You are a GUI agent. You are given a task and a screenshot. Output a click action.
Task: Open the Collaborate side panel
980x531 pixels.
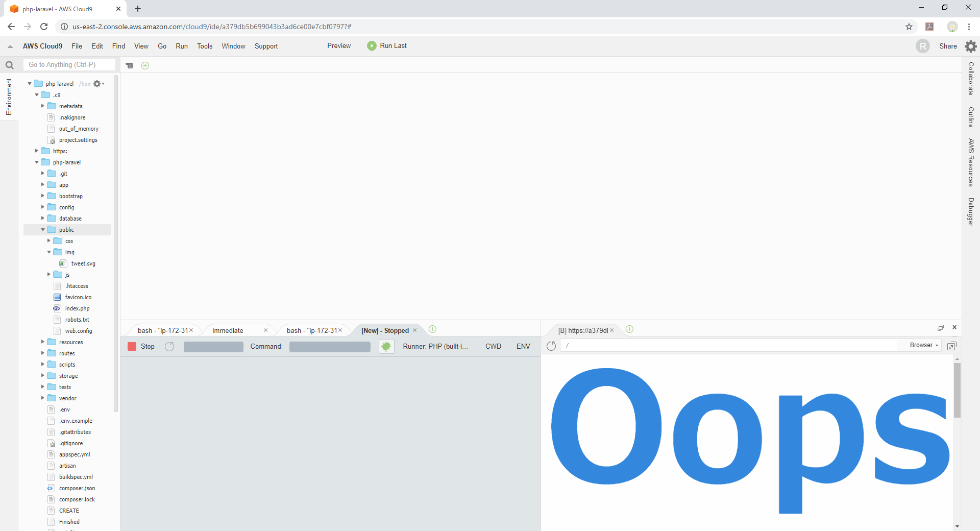[x=971, y=79]
